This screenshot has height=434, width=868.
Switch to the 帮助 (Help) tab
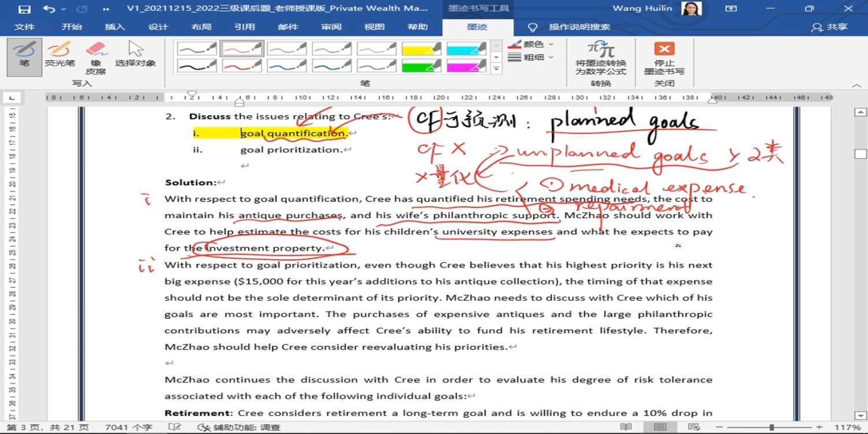click(x=418, y=27)
